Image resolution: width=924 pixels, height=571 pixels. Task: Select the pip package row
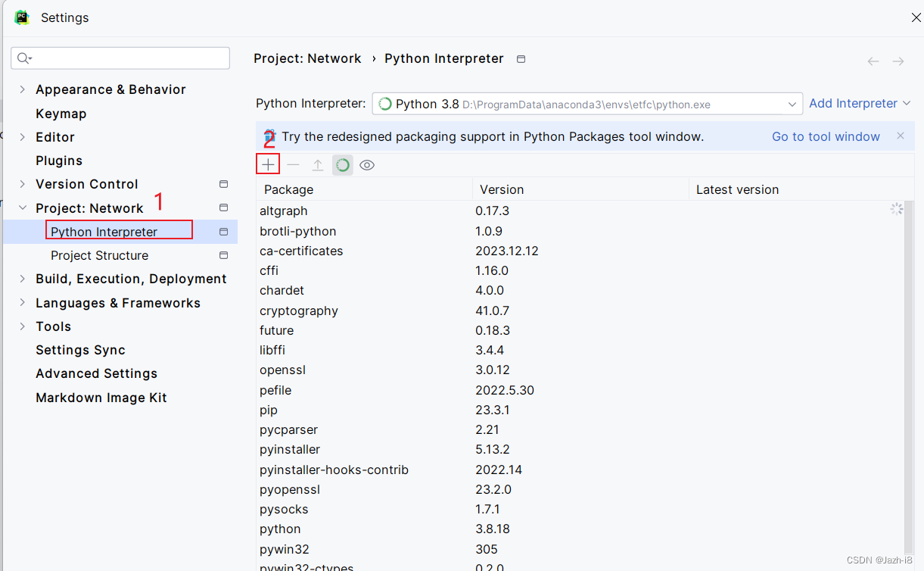point(580,410)
